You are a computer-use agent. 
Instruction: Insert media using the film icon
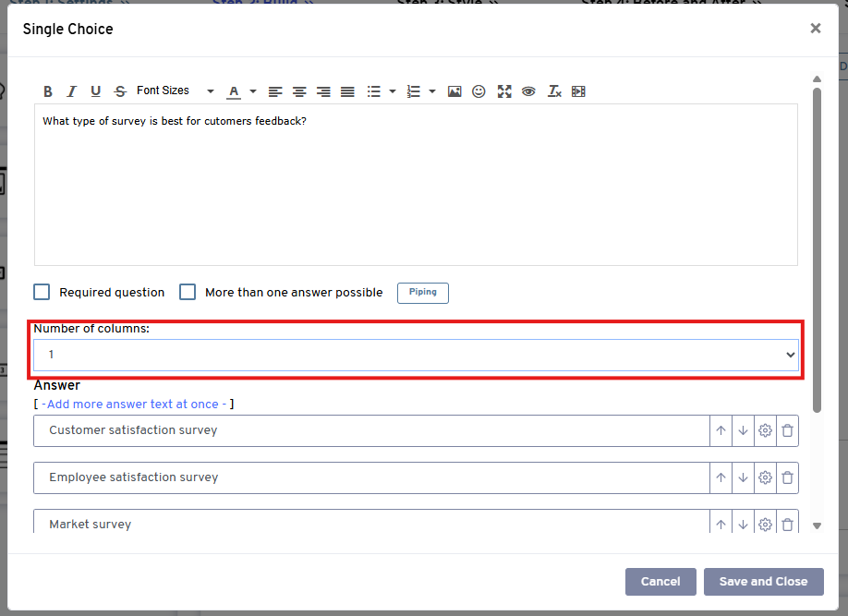coord(578,91)
